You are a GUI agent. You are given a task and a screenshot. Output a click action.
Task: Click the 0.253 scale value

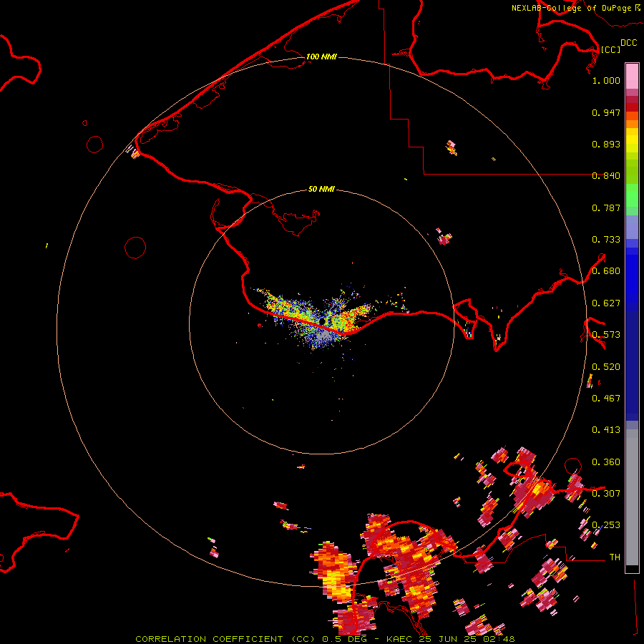click(606, 525)
